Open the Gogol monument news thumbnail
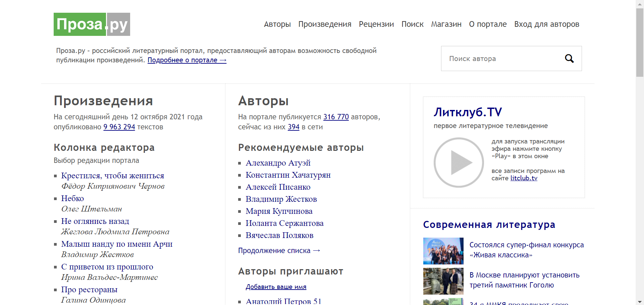This screenshot has width=644, height=305. 443,281
